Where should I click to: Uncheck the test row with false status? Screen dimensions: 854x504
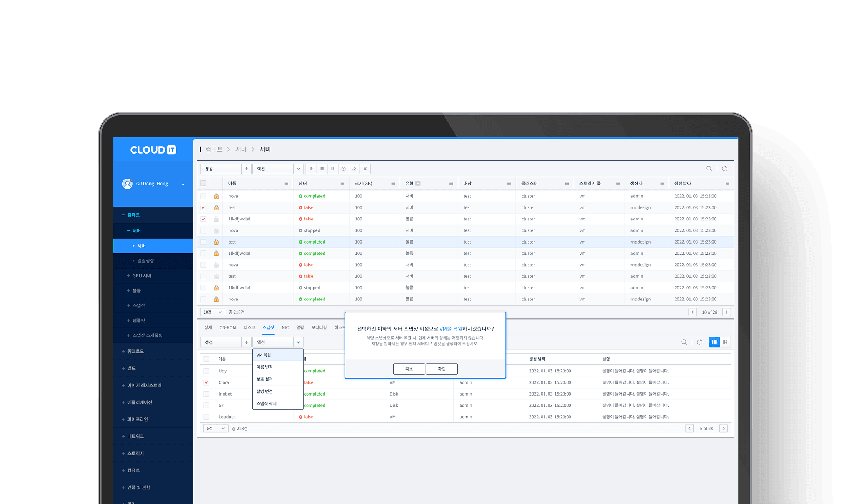coord(203,207)
